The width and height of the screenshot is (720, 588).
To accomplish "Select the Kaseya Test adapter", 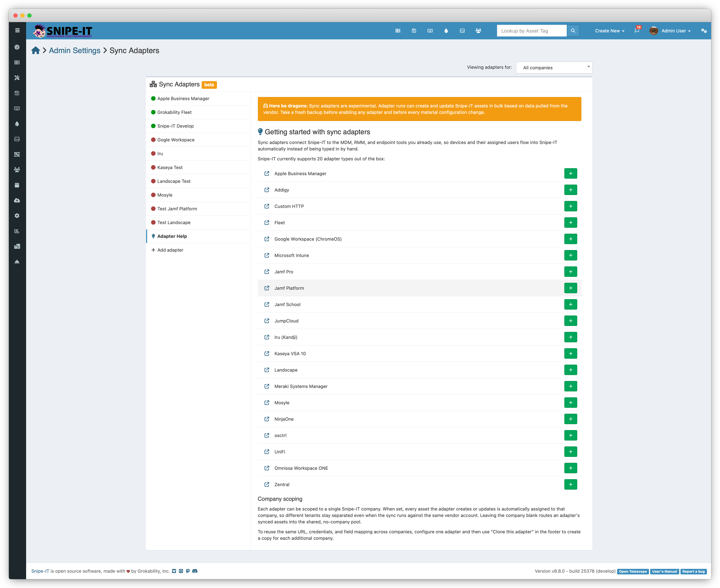I will pos(198,167).
